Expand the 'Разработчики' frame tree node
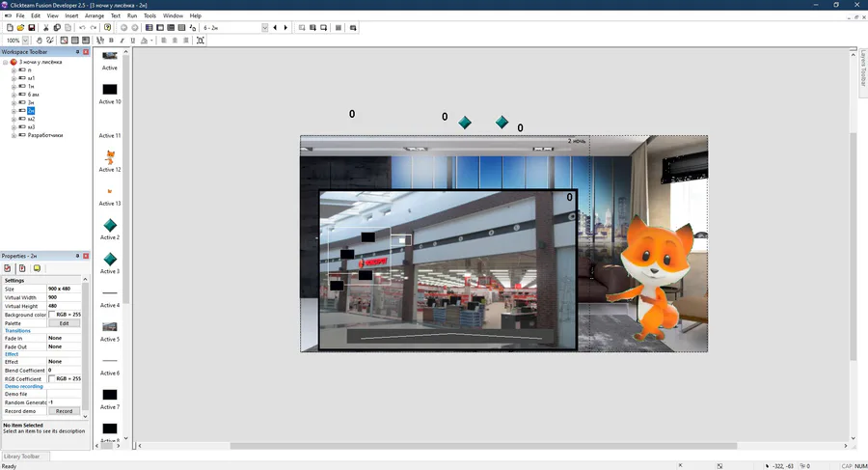The height and width of the screenshot is (470, 868). pos(14,135)
